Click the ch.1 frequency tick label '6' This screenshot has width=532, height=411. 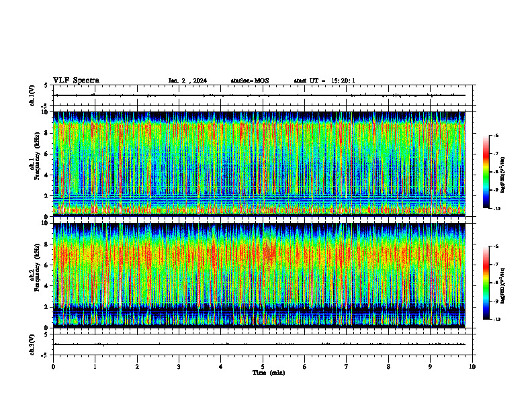coord(47,154)
